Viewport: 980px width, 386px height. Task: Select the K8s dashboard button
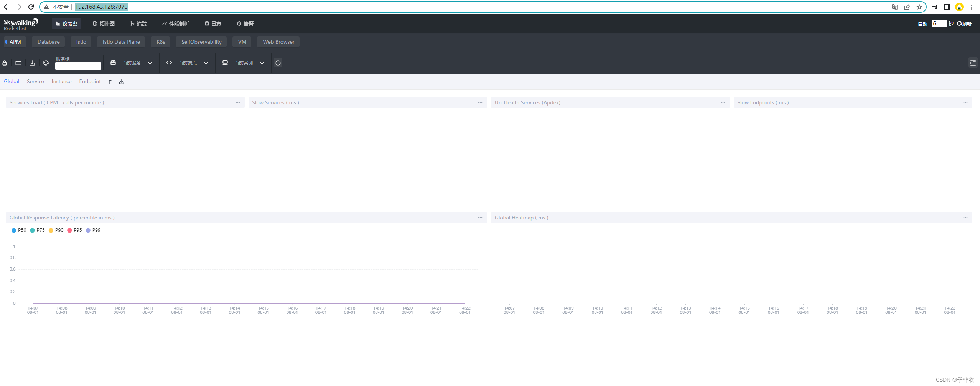click(161, 42)
